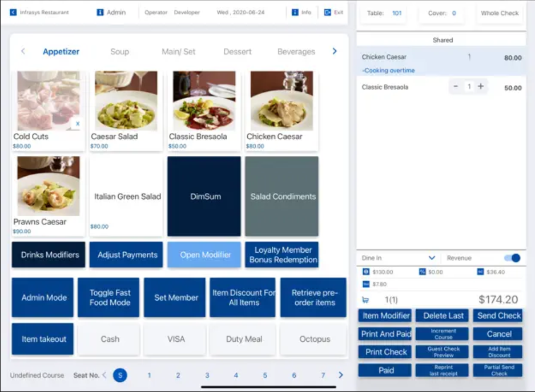535x392 pixels.
Task: Click the discount percent icon next to $0.00
Action: [423, 272]
